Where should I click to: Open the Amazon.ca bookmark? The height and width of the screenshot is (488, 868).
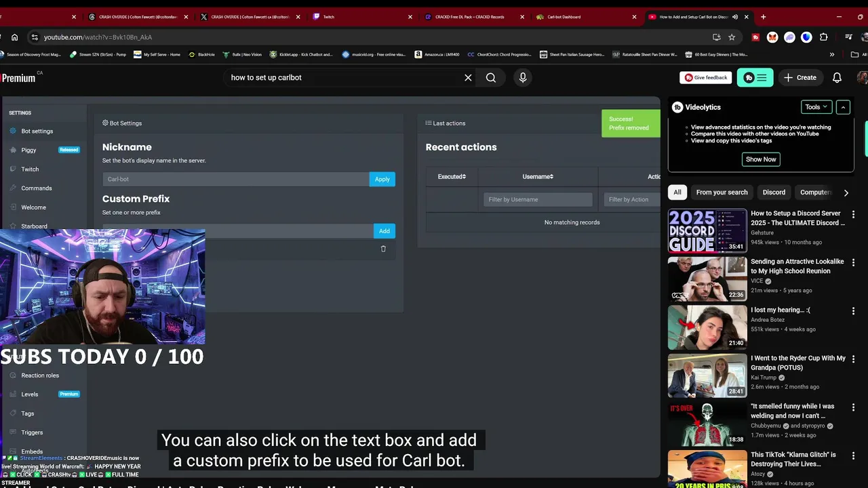(x=437, y=54)
